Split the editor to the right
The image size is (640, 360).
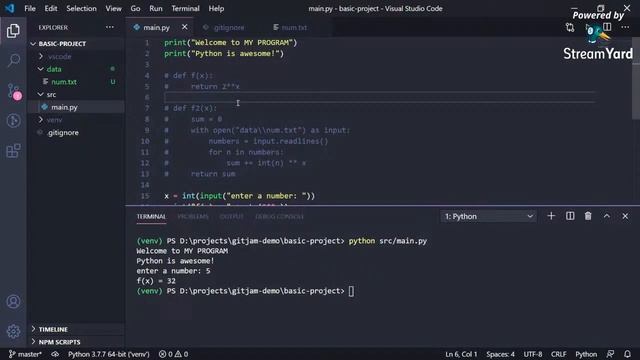pyautogui.click(x=607, y=27)
